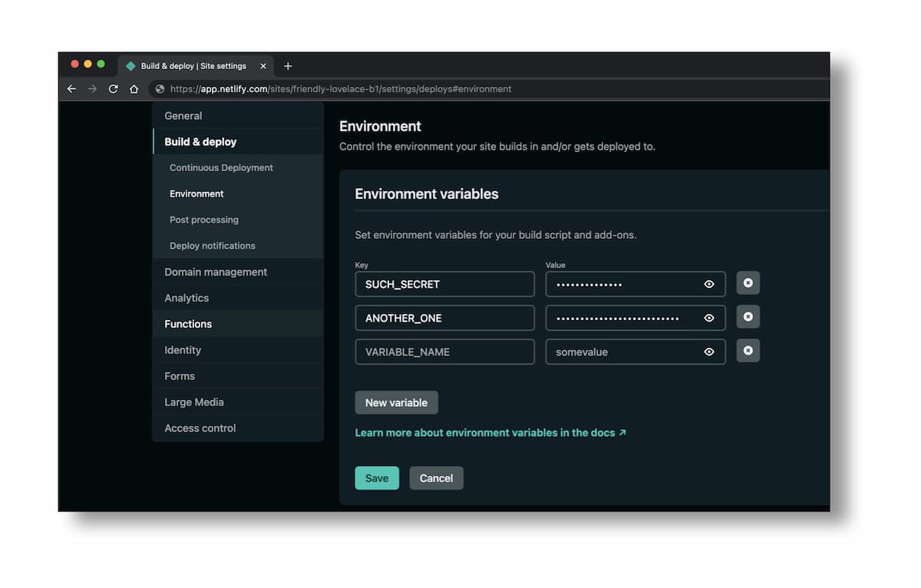This screenshot has height=588, width=921.
Task: Select Continuous Deployment in the sidebar
Action: pos(221,167)
